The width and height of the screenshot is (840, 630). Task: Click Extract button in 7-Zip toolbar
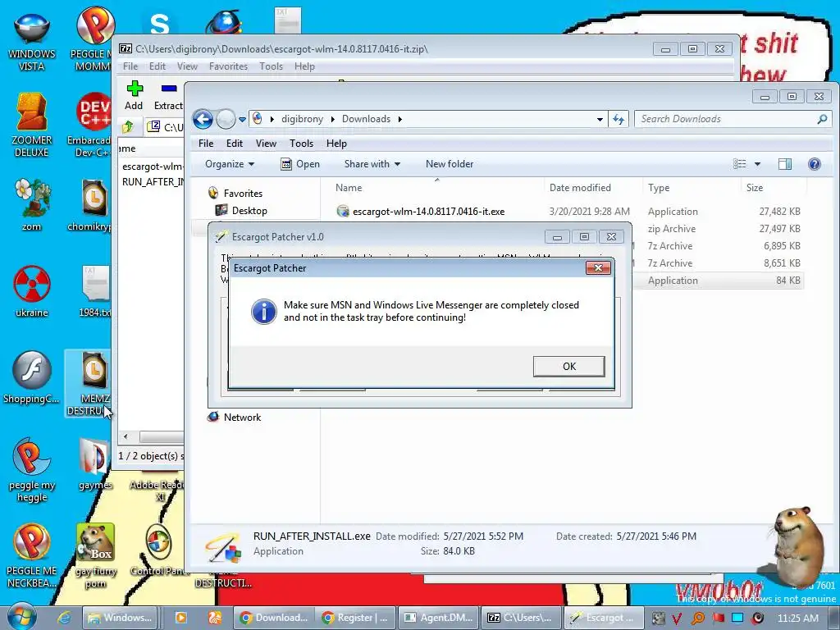[168, 95]
